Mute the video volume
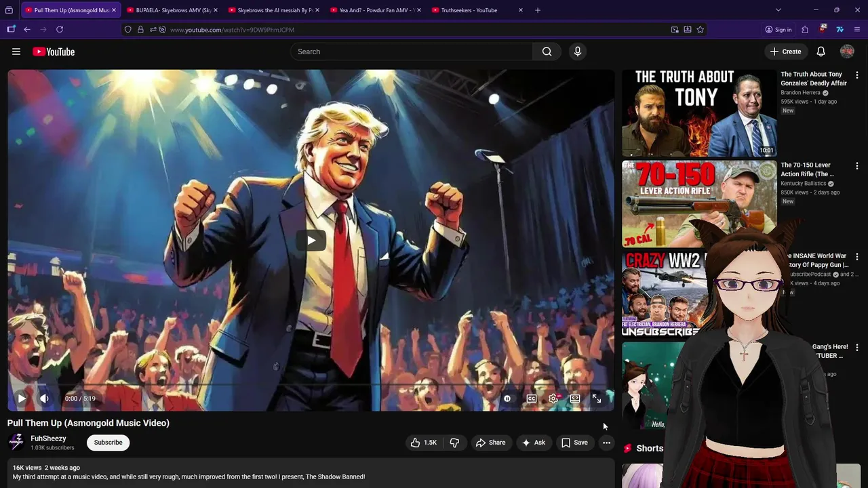 (44, 399)
